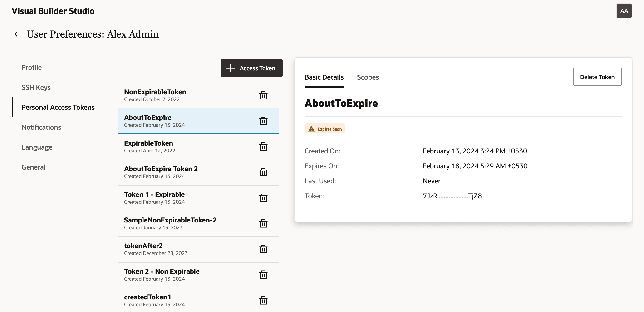Go back using the left chevron arrow
Screen dimensions: 644x312
click(16, 34)
